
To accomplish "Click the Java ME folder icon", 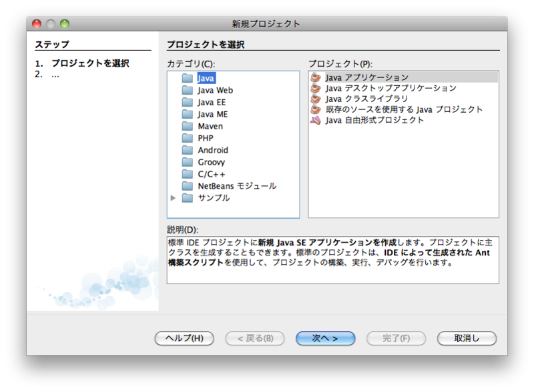I will coord(188,114).
